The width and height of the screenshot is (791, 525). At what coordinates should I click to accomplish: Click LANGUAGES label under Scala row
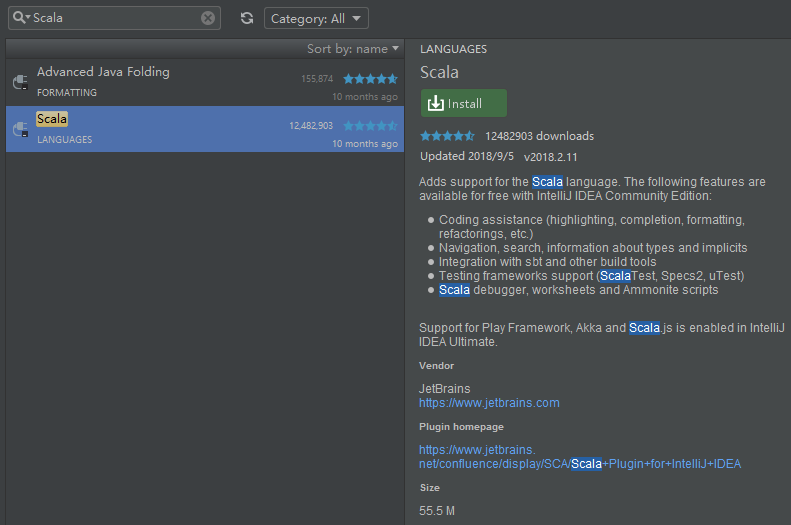click(65, 140)
